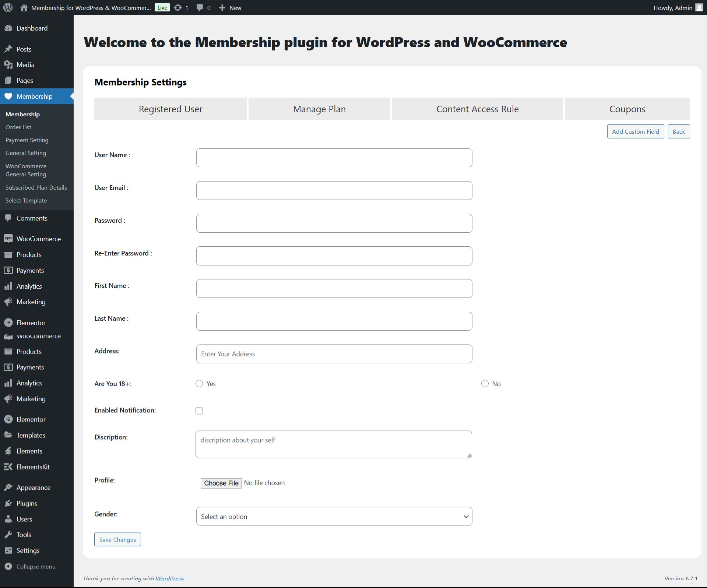This screenshot has width=707, height=588.
Task: Open the Tools wrench icon
Action: (x=8, y=535)
